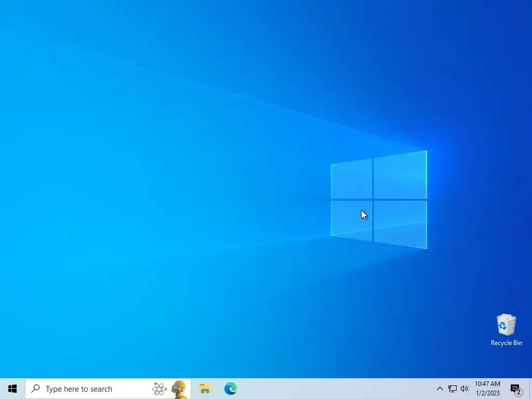Open the Windows Start menu
This screenshot has height=399, width=532.
coord(12,389)
